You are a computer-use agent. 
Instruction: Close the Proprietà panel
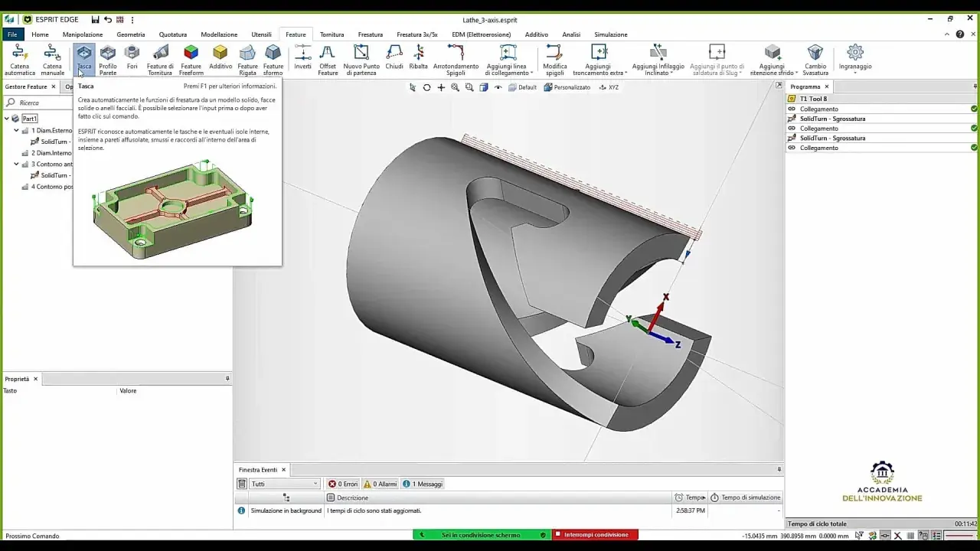[35, 379]
